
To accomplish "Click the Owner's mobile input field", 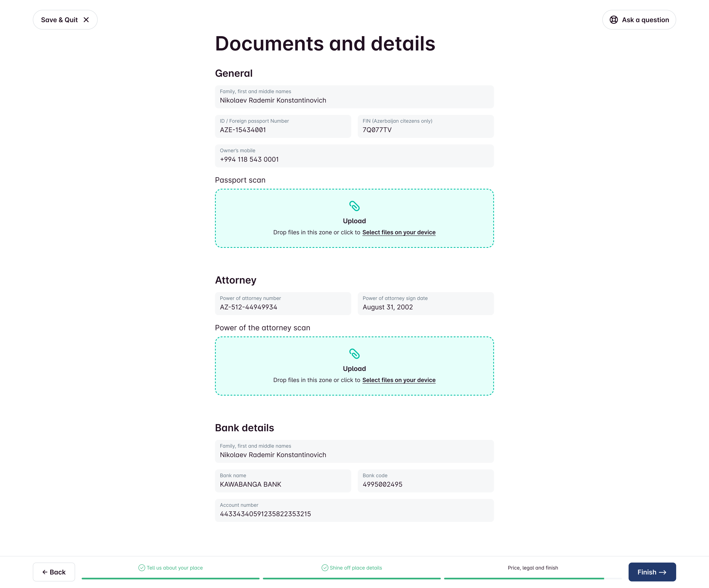I will tap(354, 156).
